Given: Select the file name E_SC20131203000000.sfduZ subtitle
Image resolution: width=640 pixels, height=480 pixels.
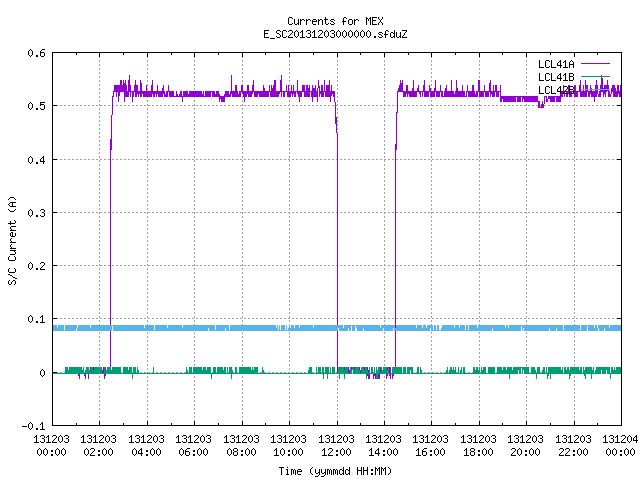Looking at the screenshot, I should click(335, 34).
